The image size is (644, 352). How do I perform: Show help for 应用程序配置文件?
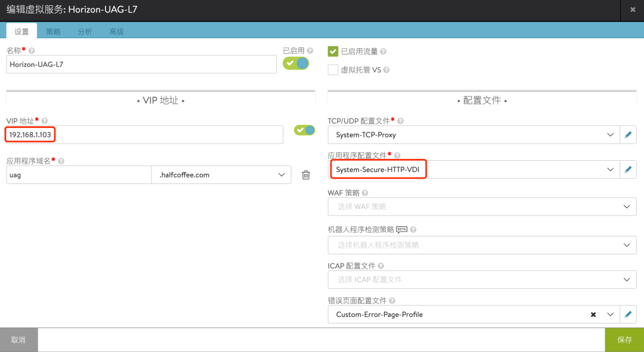coord(397,155)
